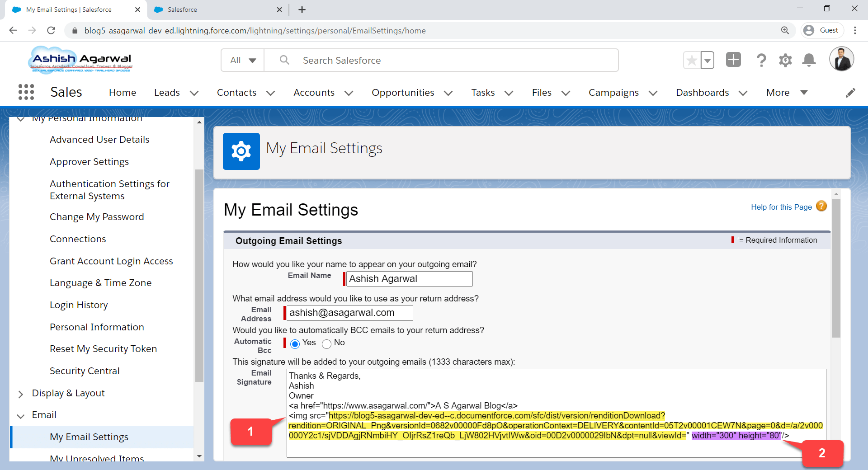868x470 pixels.
Task: Expand the Files tab dropdown chevron
Action: coord(566,93)
